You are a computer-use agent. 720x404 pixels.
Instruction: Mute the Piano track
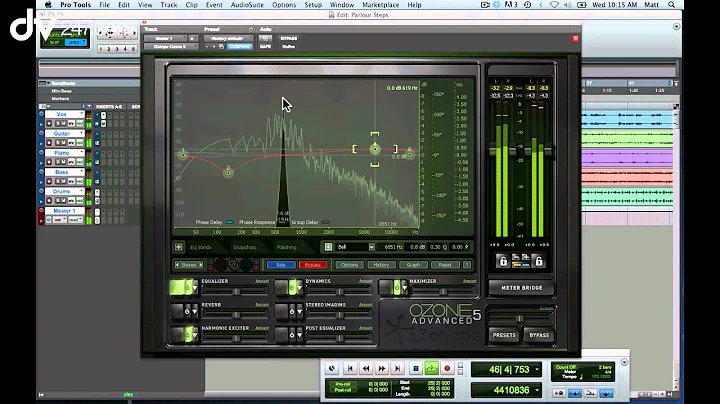(64, 163)
